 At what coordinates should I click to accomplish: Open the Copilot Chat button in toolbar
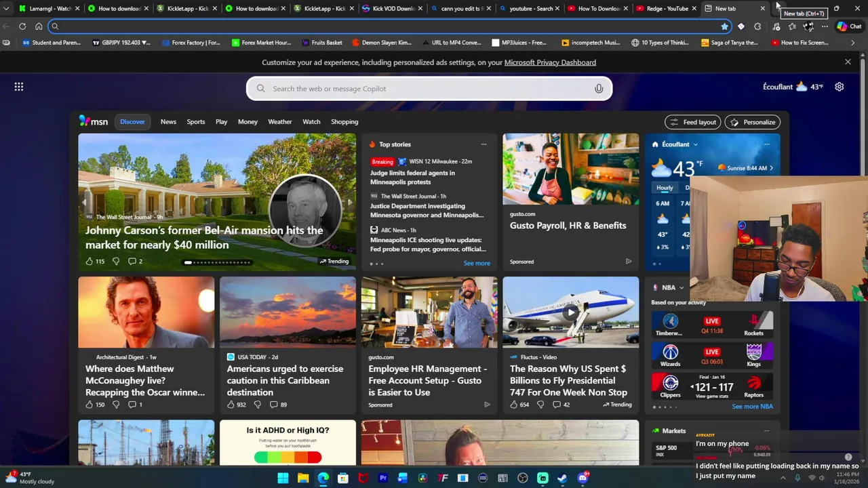click(x=849, y=26)
